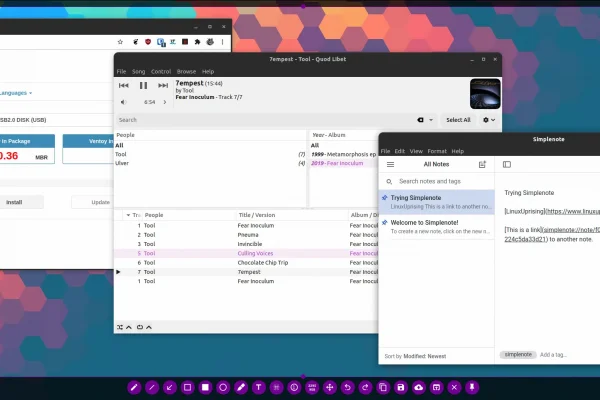Open the Simplenote Edit menu
The width and height of the screenshot is (600, 400).
click(x=400, y=151)
